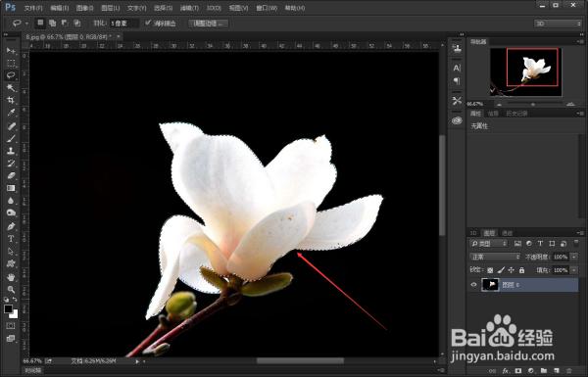This screenshot has height=377, width=588.
Task: Add a layer mask
Action: (x=518, y=370)
